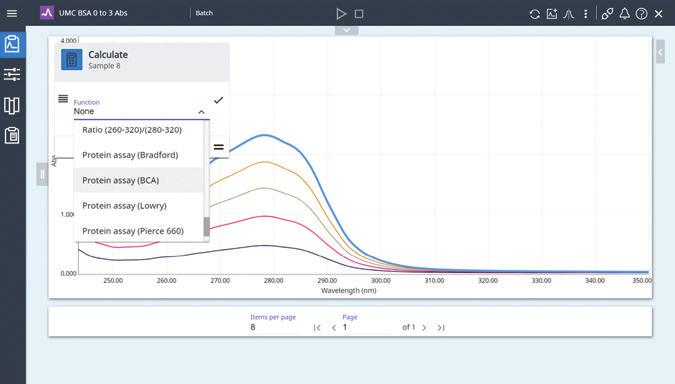This screenshot has height=384, width=675.
Task: Expand the right side panel arrow
Action: (x=660, y=52)
